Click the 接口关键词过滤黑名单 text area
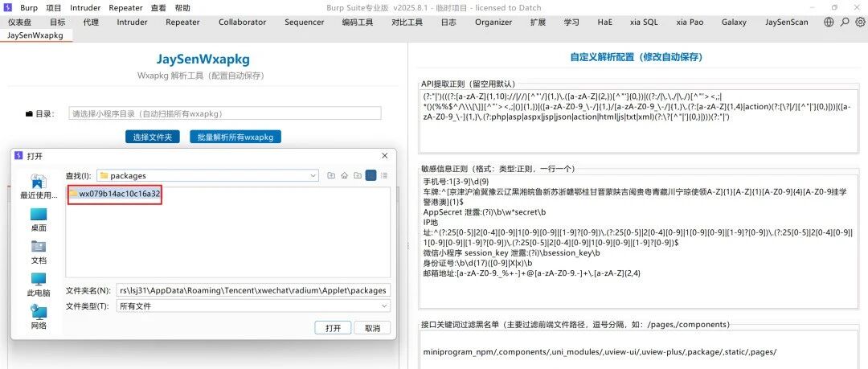Viewport: 868px width, 369px height. click(x=637, y=351)
